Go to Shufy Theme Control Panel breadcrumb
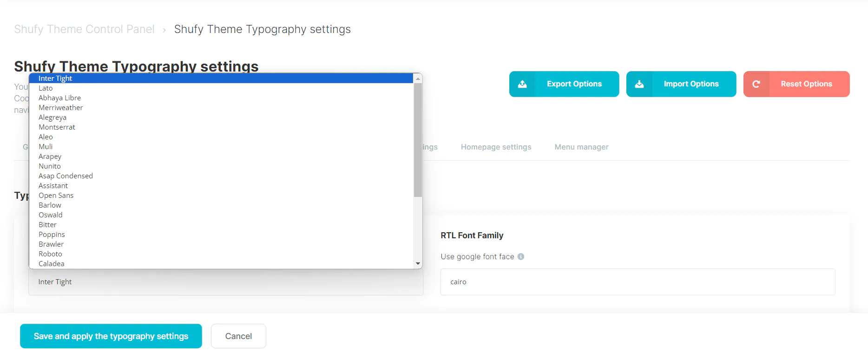This screenshot has height=353, width=868. (x=84, y=29)
